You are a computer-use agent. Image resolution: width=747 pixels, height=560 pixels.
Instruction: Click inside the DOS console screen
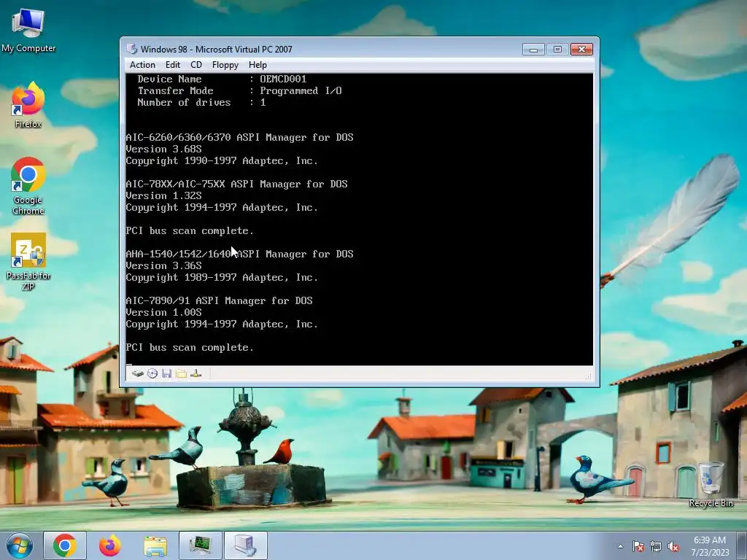point(360,219)
